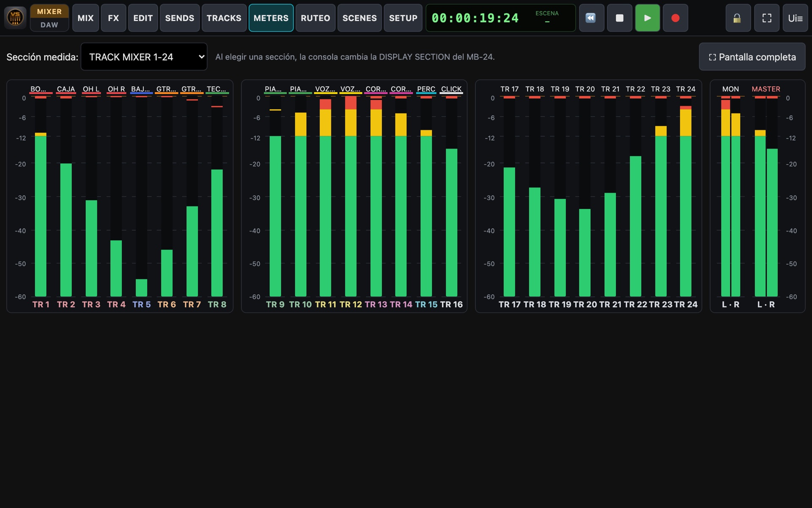
Task: Open the SETUP tab
Action: point(403,18)
